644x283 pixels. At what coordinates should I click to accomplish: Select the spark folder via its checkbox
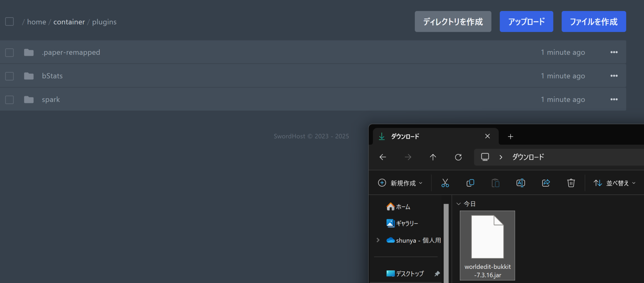9,99
